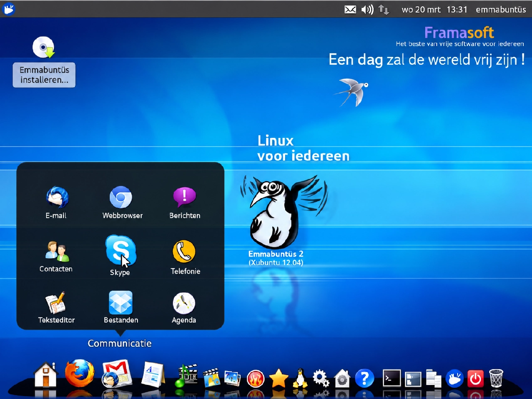Open the music and video clapperboard dock icon

[185, 376]
